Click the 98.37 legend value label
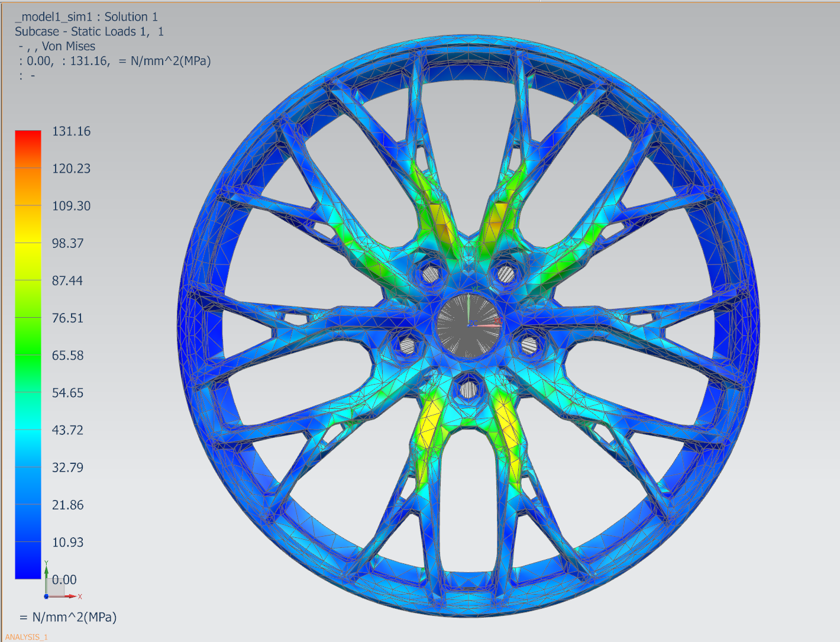Screen dimensions: 840x642 click(67, 243)
